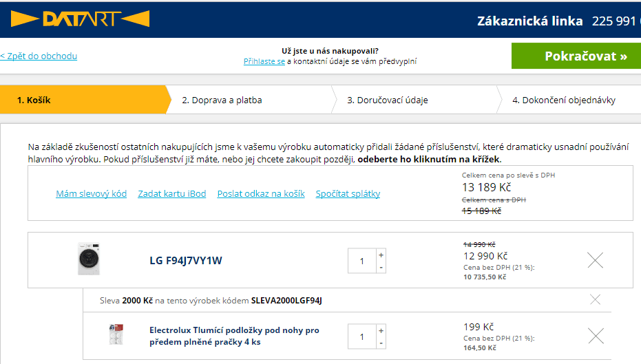Click the price without VAT 10 735,50 Kč
This screenshot has height=364, width=641.
(x=485, y=277)
